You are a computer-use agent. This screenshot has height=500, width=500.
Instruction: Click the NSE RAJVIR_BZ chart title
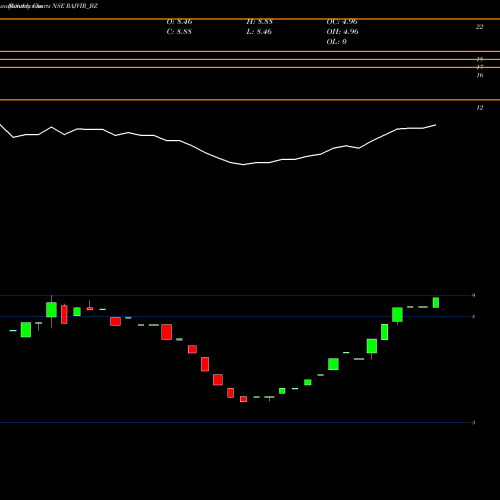[x=75, y=6]
